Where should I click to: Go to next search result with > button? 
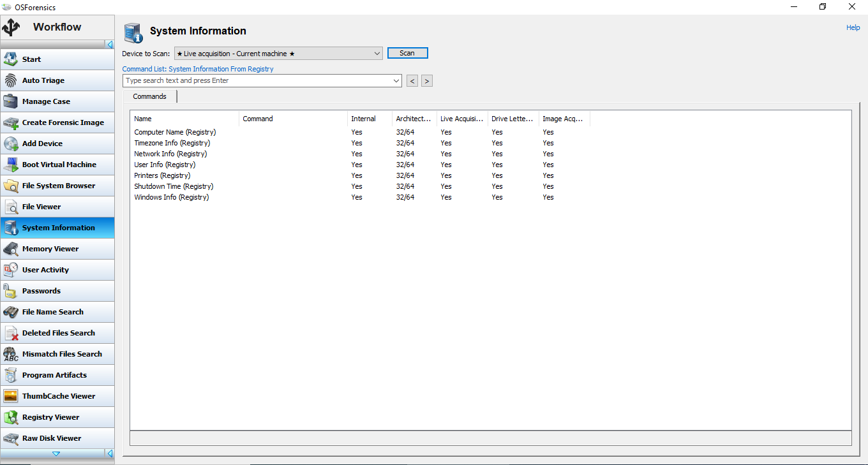[x=427, y=81]
